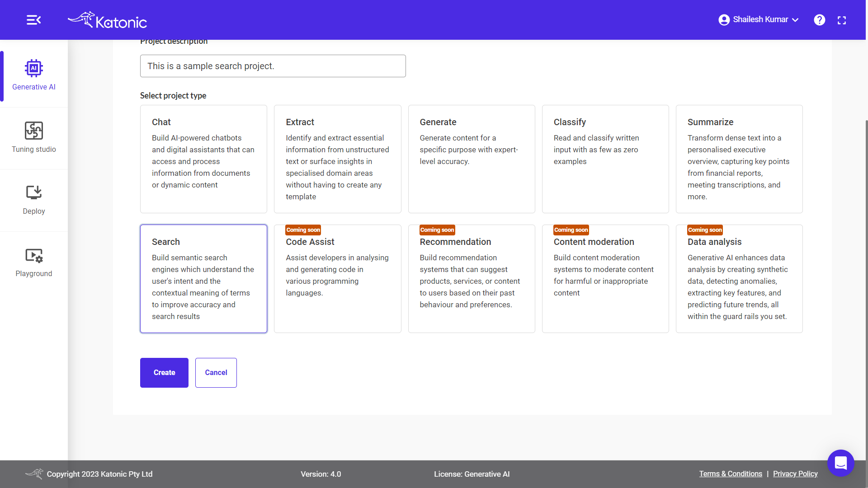Click the Cancel button
This screenshot has height=488, width=868.
pos(216,372)
